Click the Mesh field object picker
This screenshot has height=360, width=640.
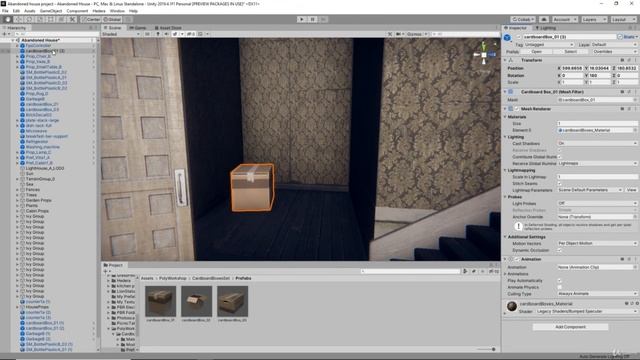[635, 100]
